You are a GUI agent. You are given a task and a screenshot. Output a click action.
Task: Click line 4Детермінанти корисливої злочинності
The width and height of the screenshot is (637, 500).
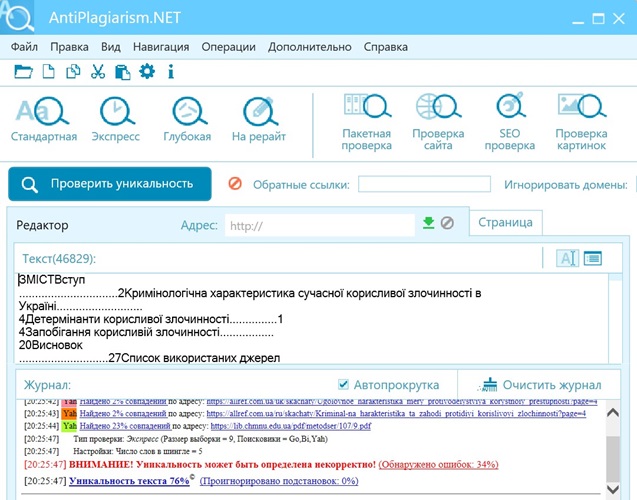(x=151, y=319)
